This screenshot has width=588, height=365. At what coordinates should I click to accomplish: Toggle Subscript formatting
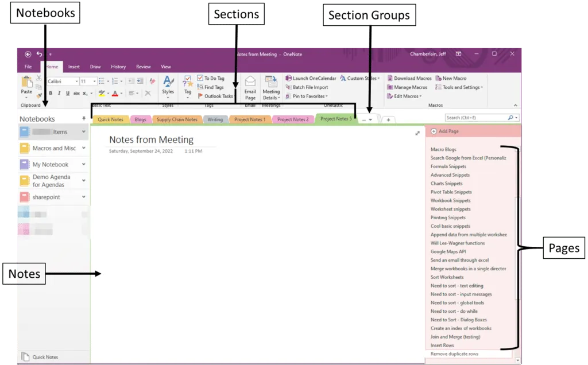[85, 94]
